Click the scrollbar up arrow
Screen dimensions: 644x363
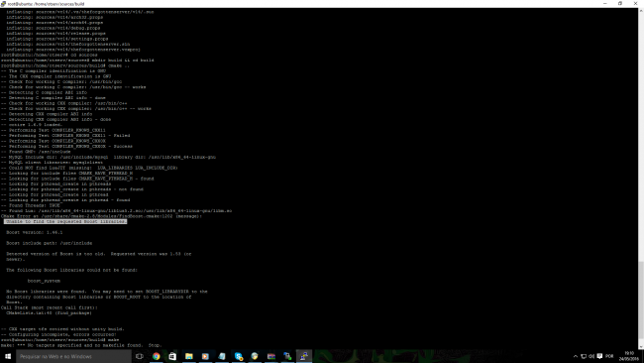pyautogui.click(x=641, y=10)
